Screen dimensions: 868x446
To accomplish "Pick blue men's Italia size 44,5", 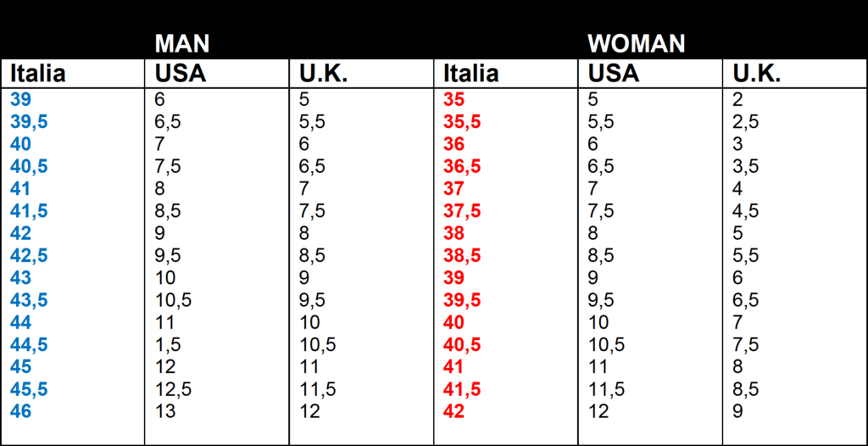I will coord(29,344).
